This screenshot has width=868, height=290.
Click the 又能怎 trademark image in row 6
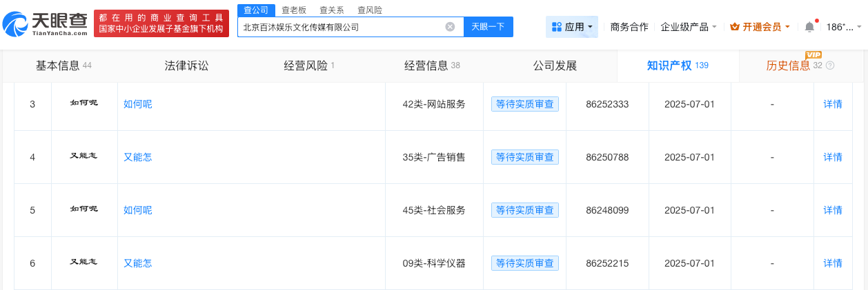tap(84, 262)
